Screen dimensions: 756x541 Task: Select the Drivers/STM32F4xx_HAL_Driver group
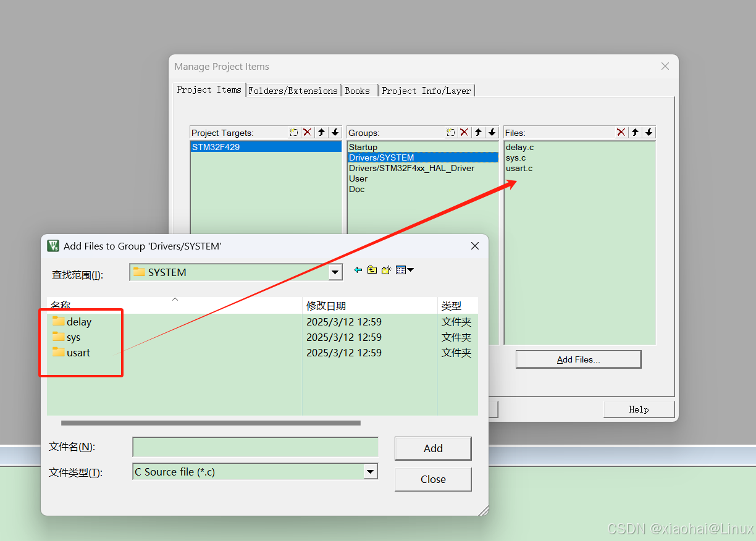pos(422,168)
